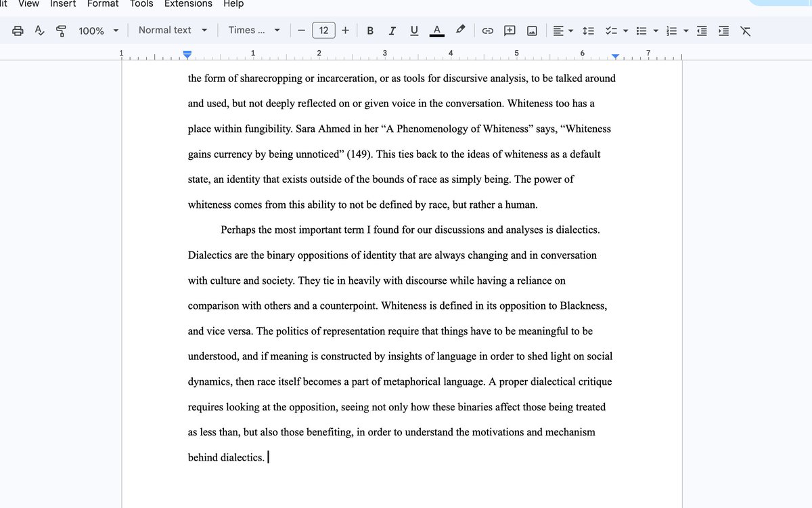Image resolution: width=812 pixels, height=508 pixels.
Task: Toggle bold formatting
Action: click(370, 30)
